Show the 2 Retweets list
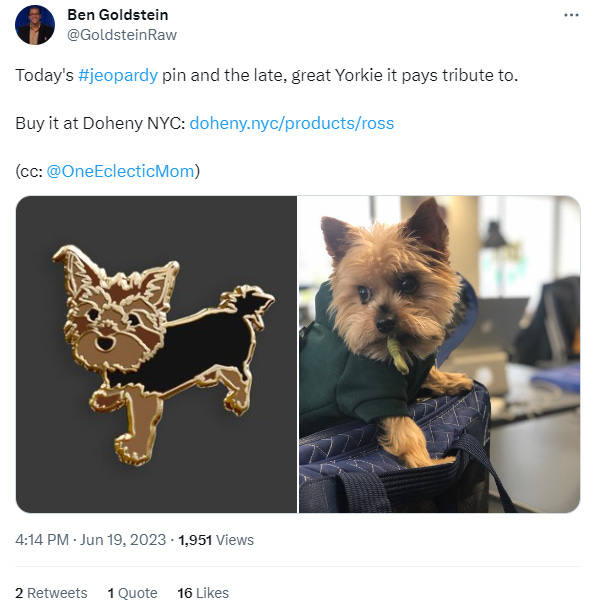597x607 pixels. (x=51, y=593)
